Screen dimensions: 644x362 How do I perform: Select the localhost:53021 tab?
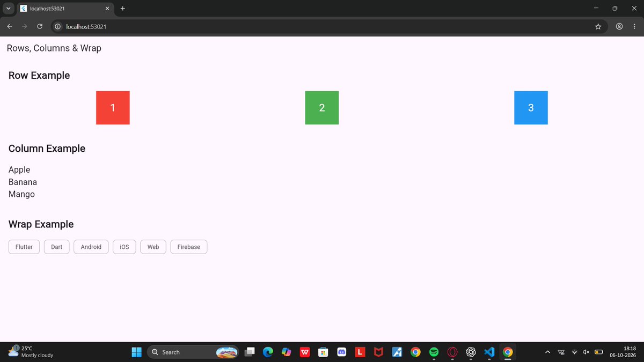click(65, 9)
